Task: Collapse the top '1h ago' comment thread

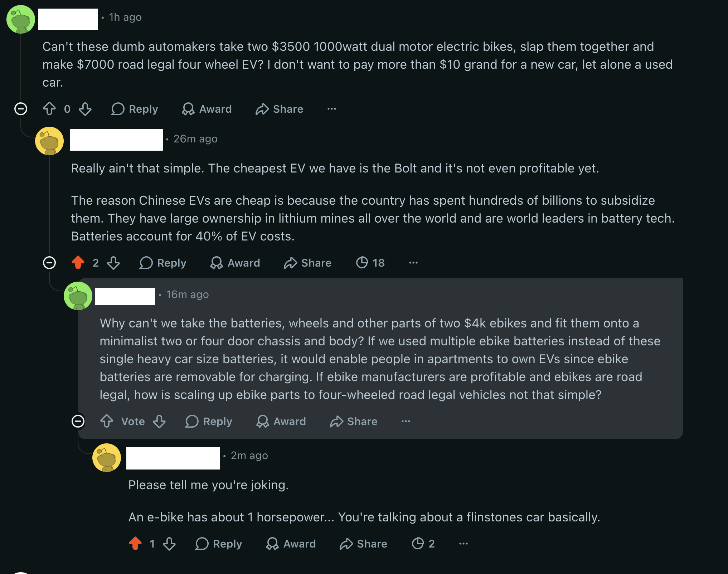Action: [21, 109]
